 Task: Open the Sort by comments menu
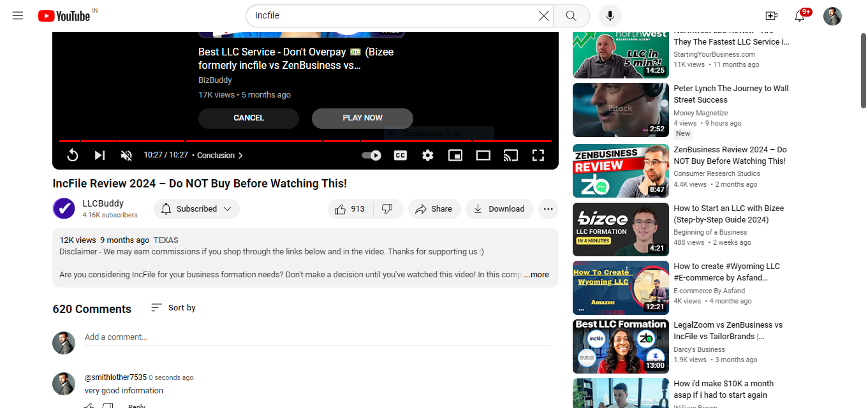(x=173, y=308)
